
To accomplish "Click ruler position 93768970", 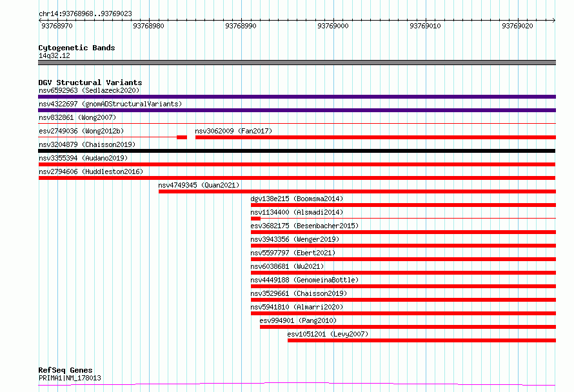I will [57, 26].
